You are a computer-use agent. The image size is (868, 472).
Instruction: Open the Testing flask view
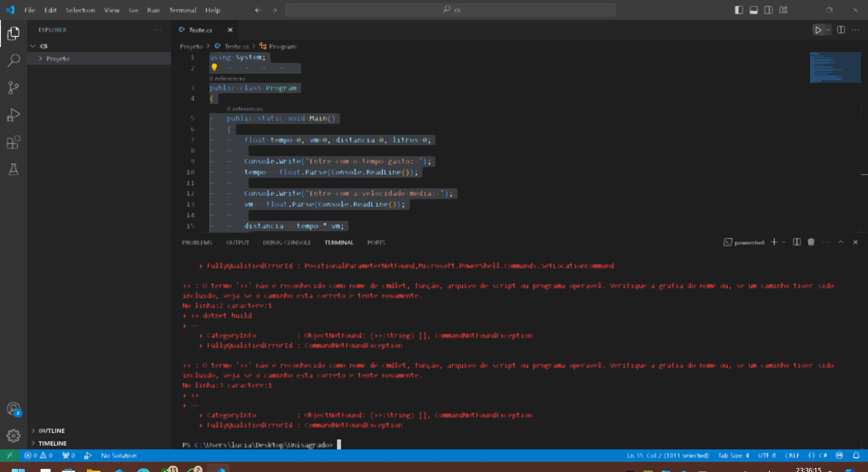(14, 170)
